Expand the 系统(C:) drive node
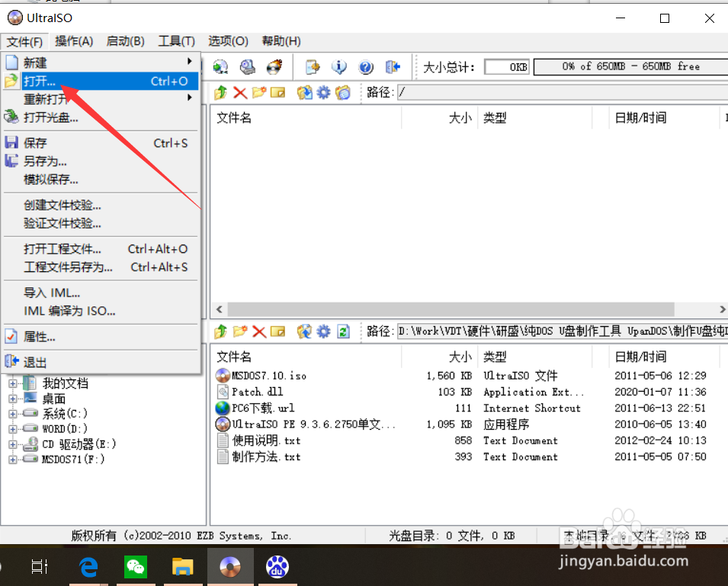728x586 pixels. coord(13,414)
